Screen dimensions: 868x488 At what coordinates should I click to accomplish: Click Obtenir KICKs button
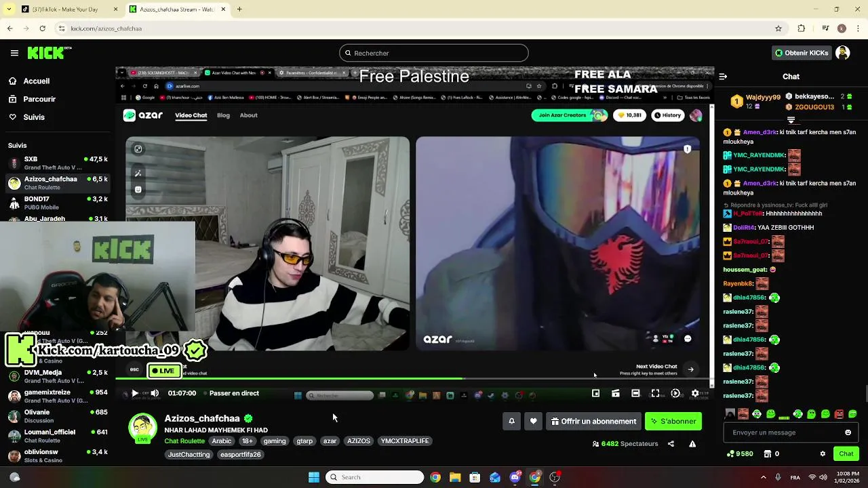(x=802, y=53)
